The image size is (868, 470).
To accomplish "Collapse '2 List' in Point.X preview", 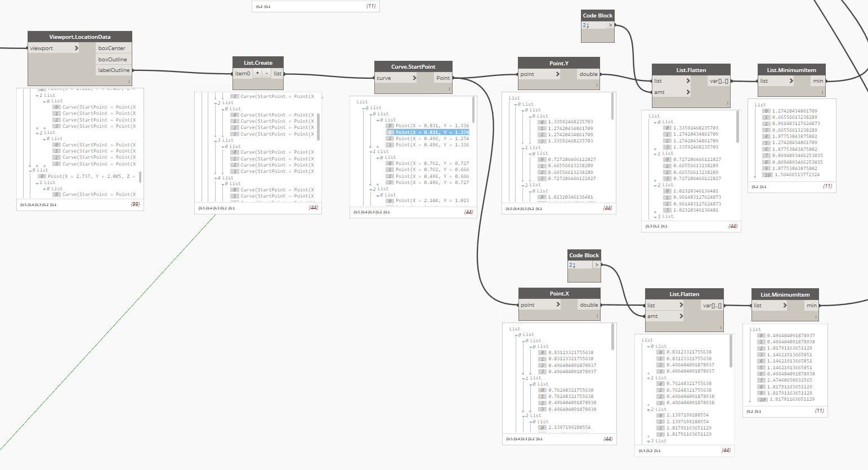I will (525, 416).
